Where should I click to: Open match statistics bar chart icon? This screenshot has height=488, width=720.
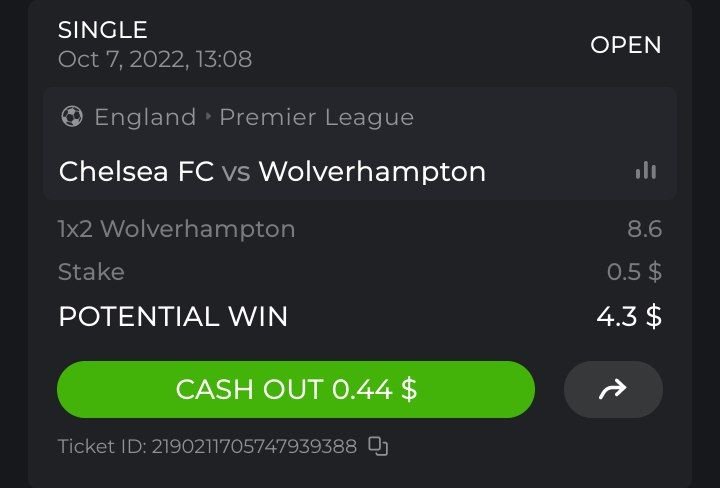tap(646, 171)
